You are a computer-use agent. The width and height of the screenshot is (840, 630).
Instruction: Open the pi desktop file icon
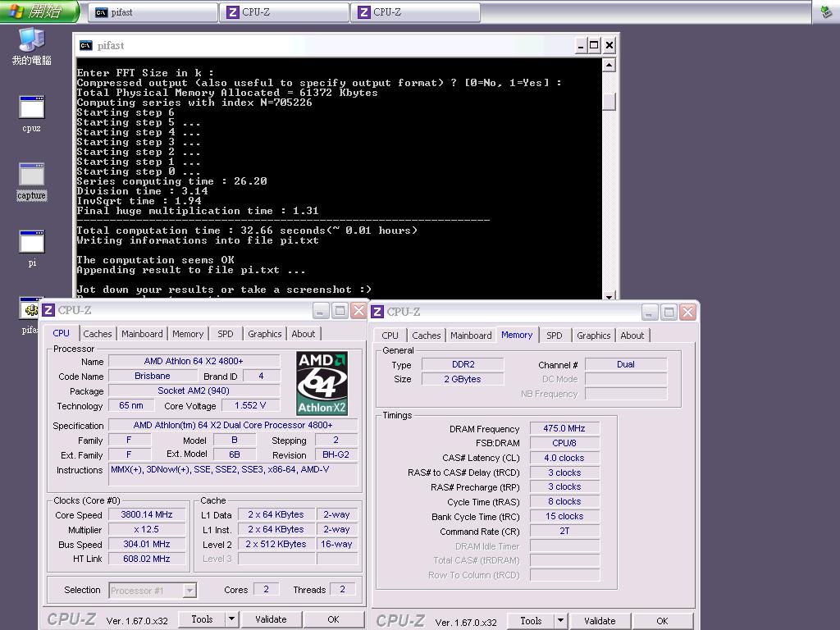(32, 248)
